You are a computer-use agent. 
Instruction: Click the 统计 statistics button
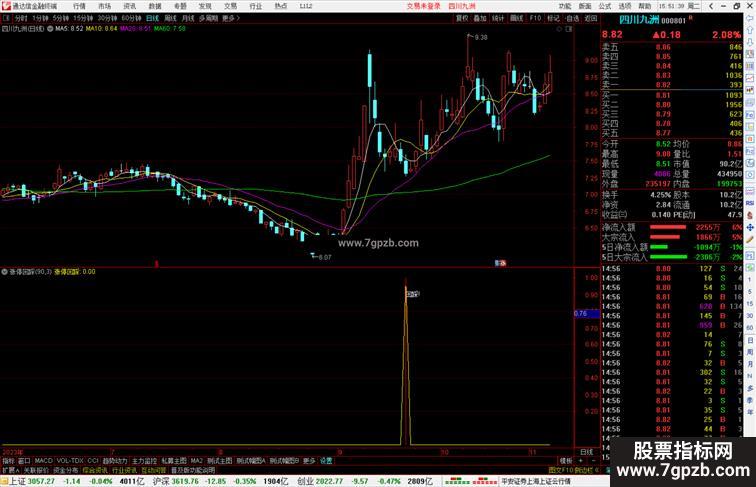[x=498, y=18]
